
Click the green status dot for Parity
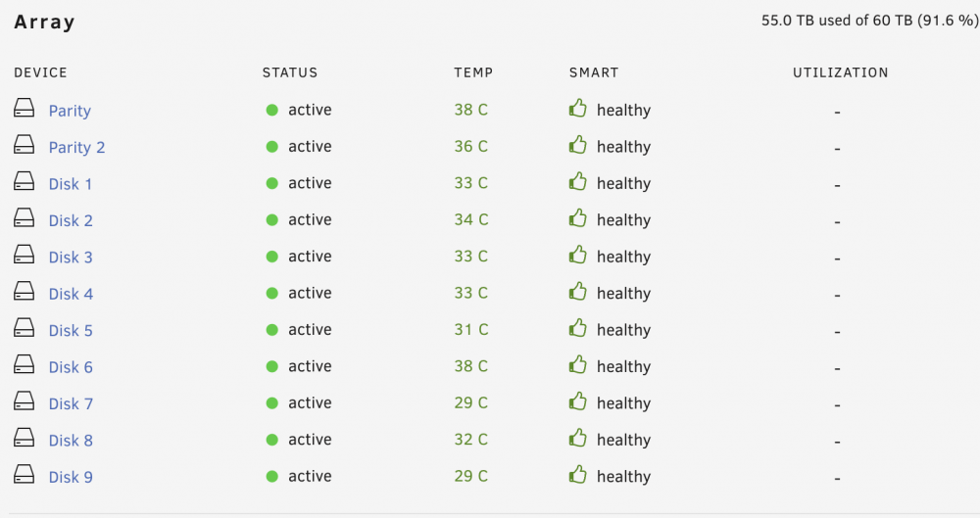coord(271,110)
